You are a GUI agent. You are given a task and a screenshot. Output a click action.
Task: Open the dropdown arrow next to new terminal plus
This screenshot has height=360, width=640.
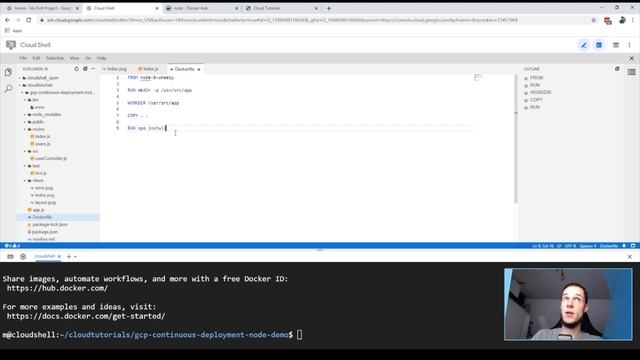[x=76, y=257]
